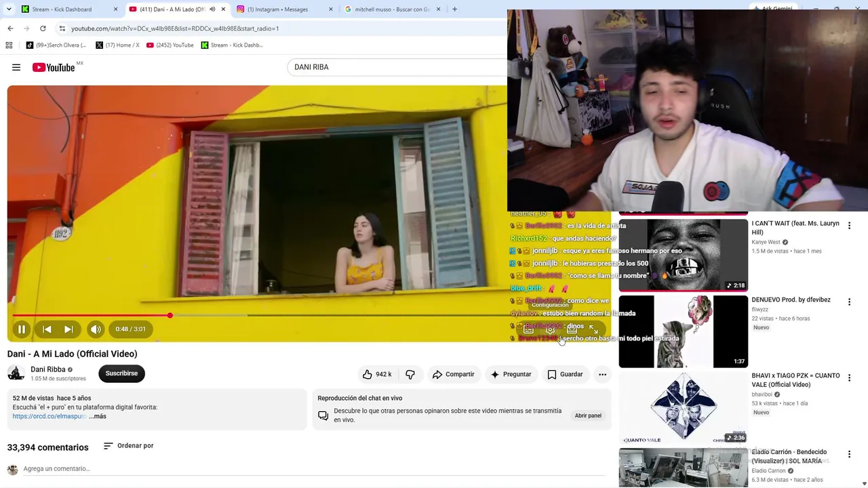This screenshot has width=868, height=488.
Task: Open the Ordenar por comment sort menu
Action: [x=128, y=446]
